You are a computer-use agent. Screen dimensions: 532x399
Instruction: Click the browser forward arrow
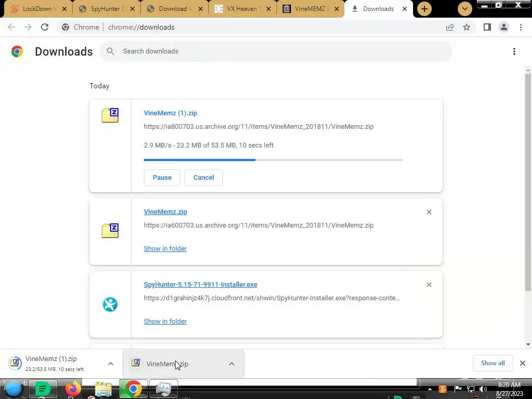click(x=28, y=27)
